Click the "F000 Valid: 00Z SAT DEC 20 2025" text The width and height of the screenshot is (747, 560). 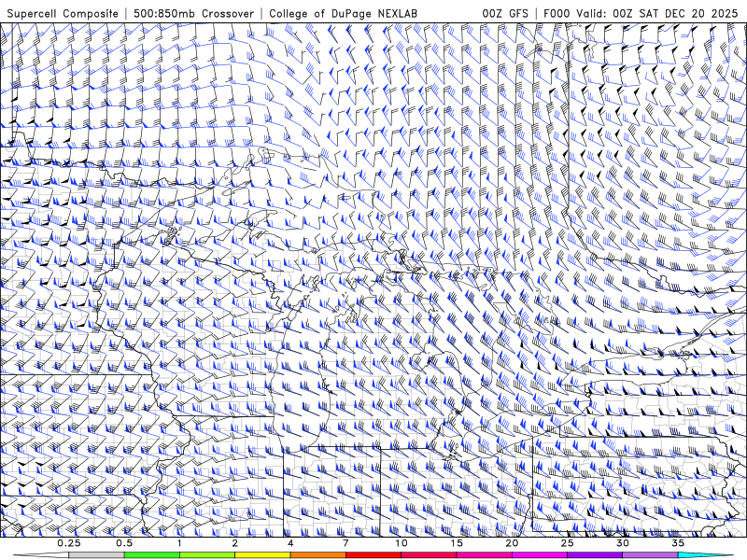tap(641, 13)
